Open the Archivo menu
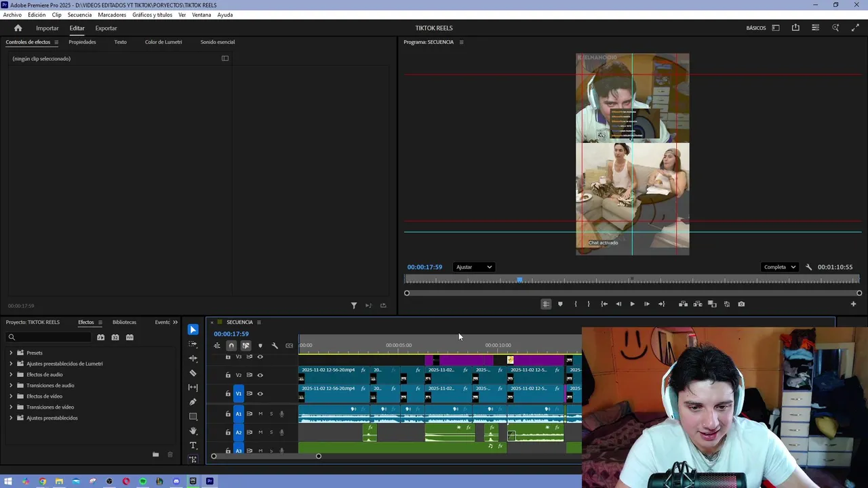The height and width of the screenshot is (488, 868). 12,15
